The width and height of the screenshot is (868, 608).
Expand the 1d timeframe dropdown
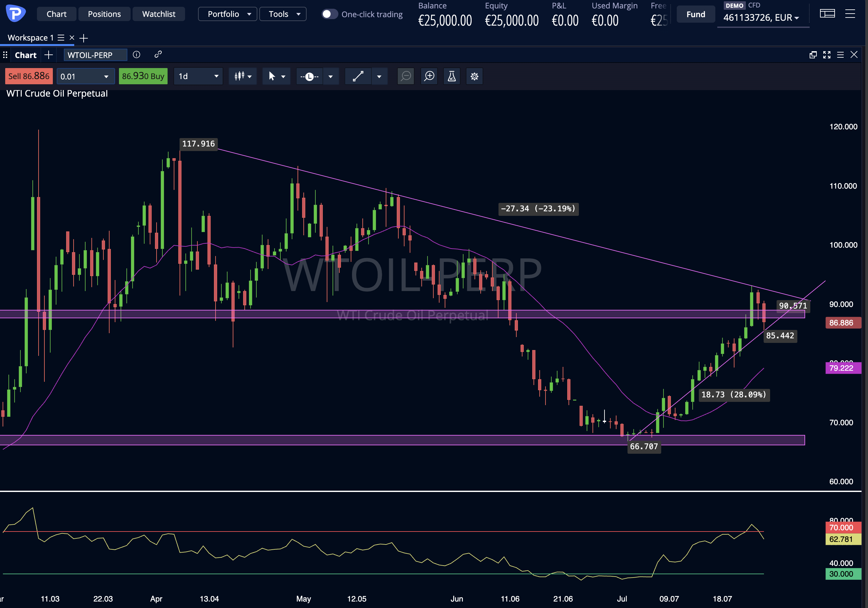(198, 76)
